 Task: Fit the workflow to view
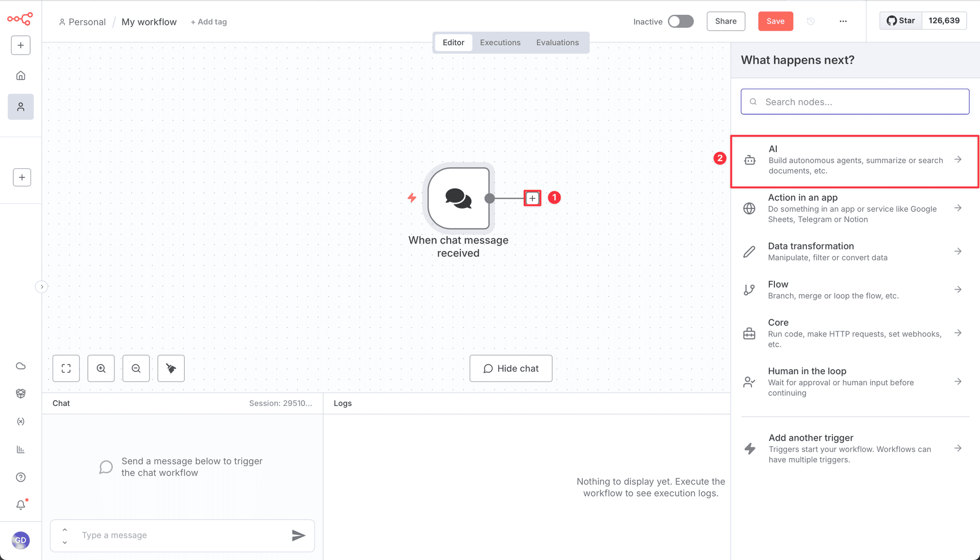[66, 368]
